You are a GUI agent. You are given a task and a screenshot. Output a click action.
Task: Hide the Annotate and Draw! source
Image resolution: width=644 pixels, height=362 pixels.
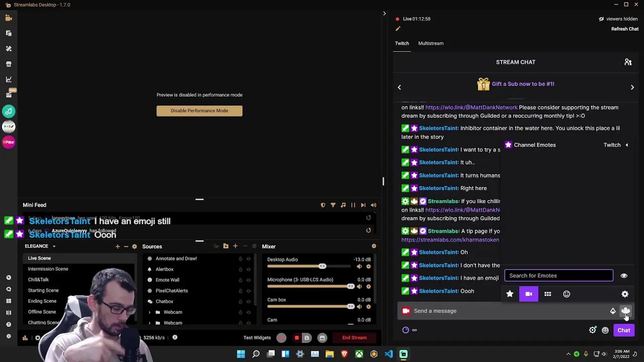click(x=249, y=258)
